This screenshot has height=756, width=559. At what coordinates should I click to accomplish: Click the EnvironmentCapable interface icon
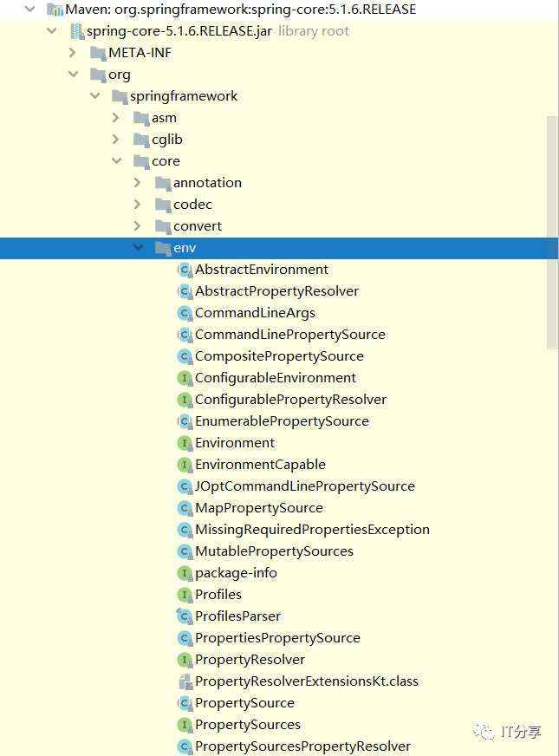coord(185,465)
